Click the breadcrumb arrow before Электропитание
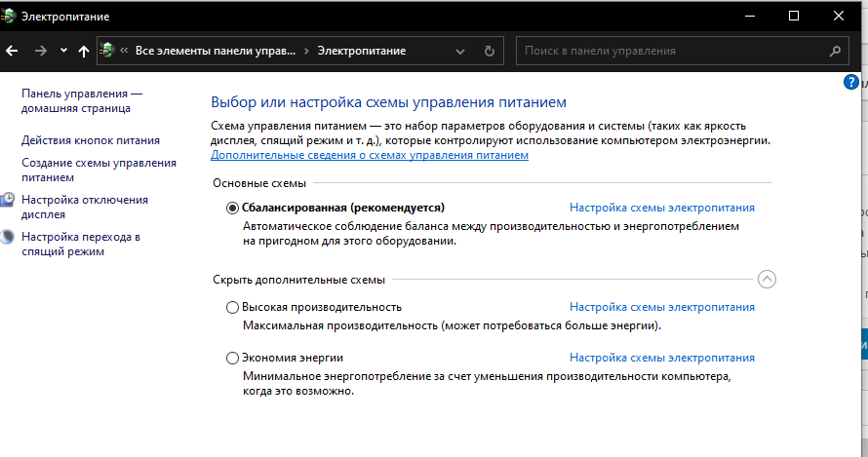 click(x=306, y=51)
